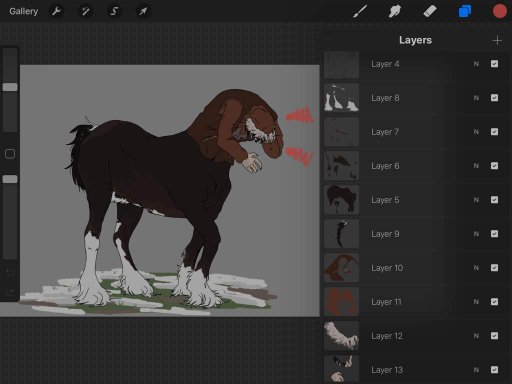Select Layer 9 in the list
The width and height of the screenshot is (512, 384).
pos(416,234)
